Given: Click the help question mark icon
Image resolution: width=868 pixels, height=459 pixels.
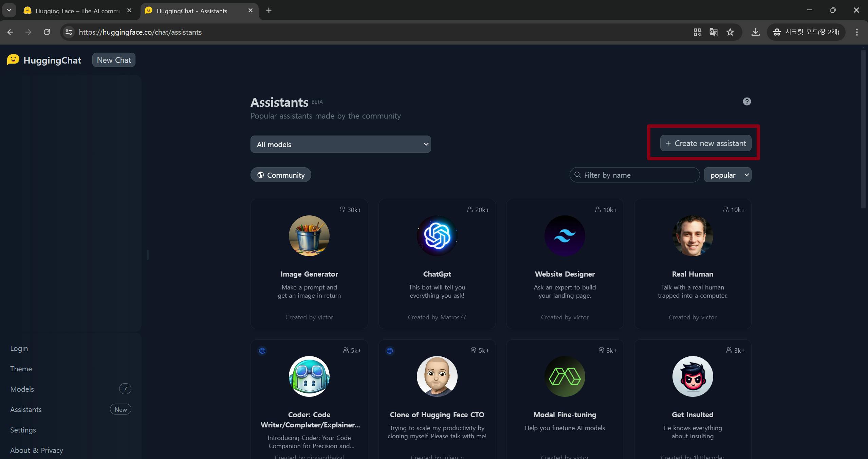Looking at the screenshot, I should [746, 102].
